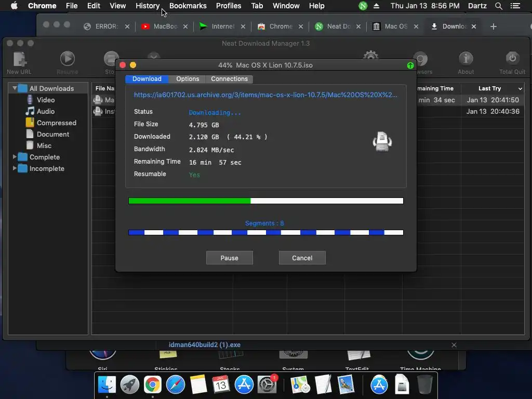
Task: Open Finder from the Dock
Action: click(107, 385)
